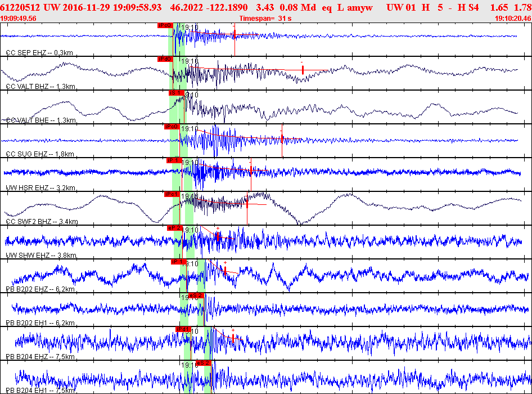The image size is (532, 394).
Task: Click the PB B202 EHZ station label
Action: (x=40, y=289)
